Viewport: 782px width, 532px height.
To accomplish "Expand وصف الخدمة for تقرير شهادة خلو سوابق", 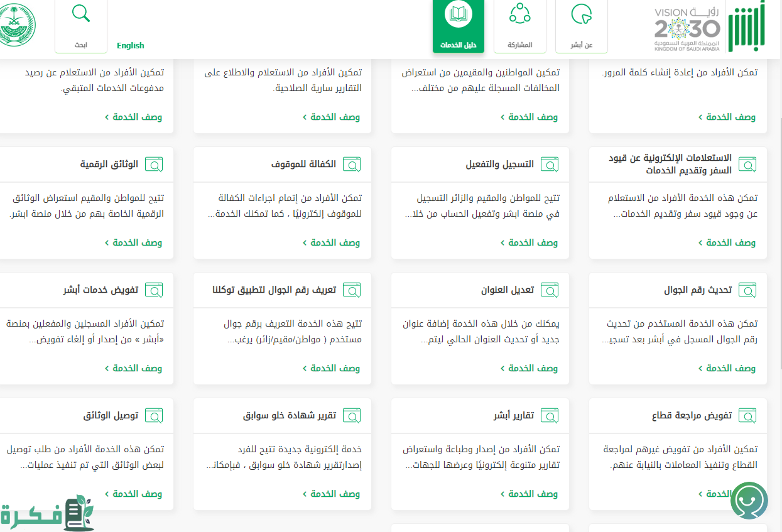I will (331, 494).
